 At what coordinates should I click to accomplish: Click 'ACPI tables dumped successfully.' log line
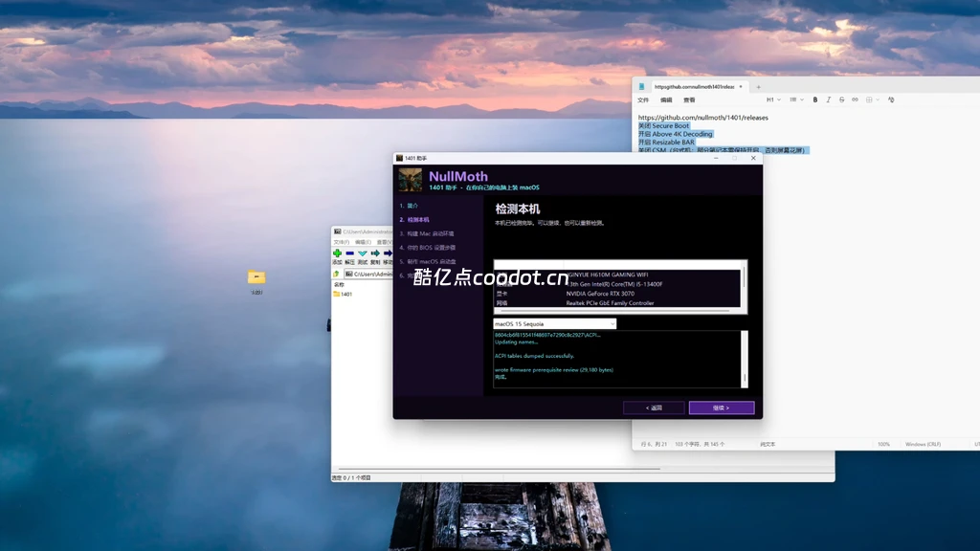click(534, 356)
